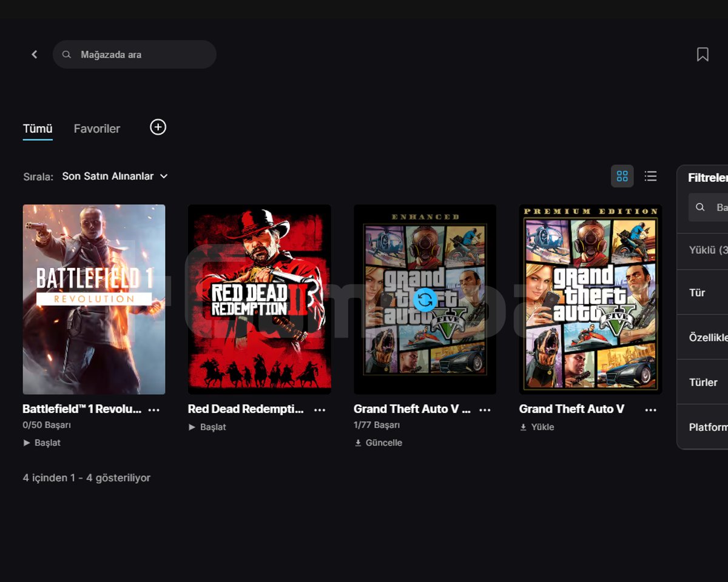Expand the Özellikler filter section

[x=704, y=338]
